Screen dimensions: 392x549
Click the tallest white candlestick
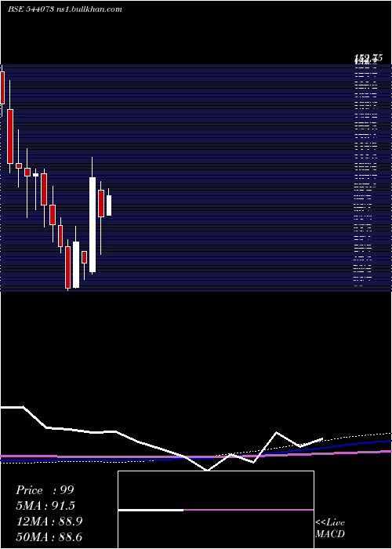coord(93,225)
